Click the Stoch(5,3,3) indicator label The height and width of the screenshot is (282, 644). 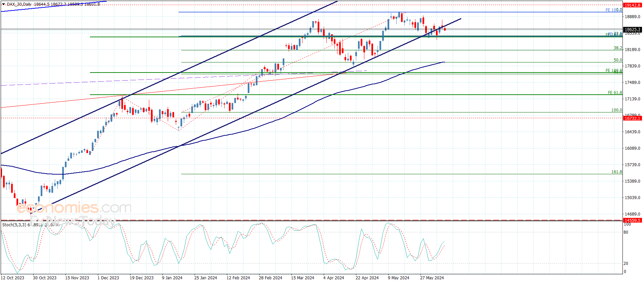point(14,225)
